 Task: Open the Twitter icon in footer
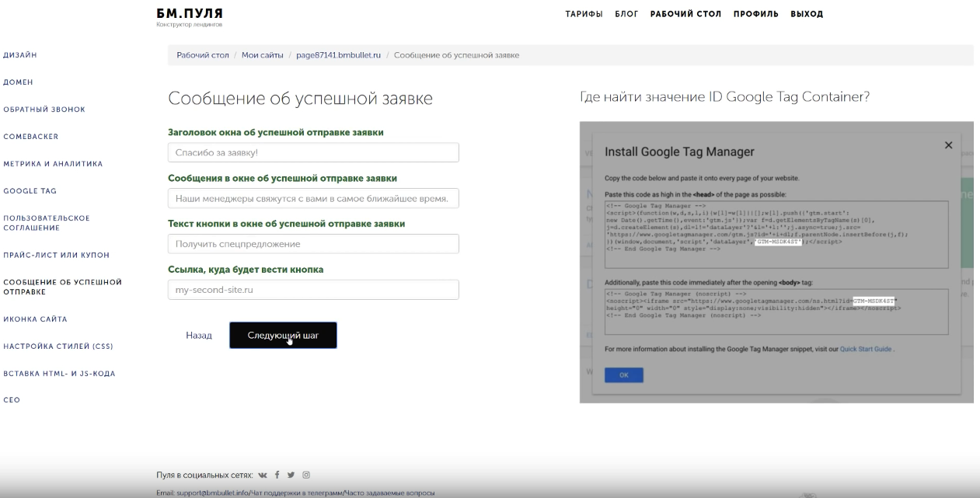point(291,475)
